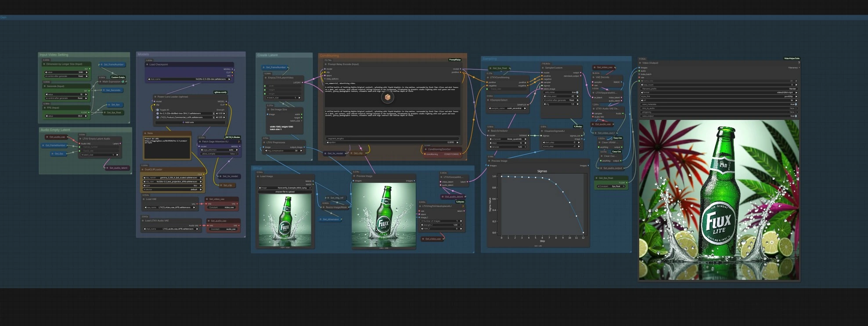Image resolution: width=868 pixels, height=326 pixels.
Task: Click the Easy-Use badge above Clean VRAM node
Action: [617, 138]
